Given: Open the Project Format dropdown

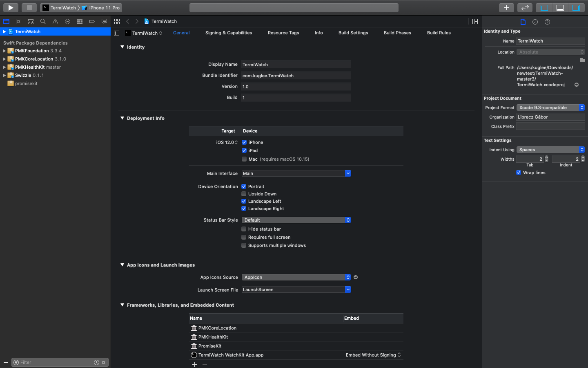Looking at the screenshot, I should click(x=551, y=108).
